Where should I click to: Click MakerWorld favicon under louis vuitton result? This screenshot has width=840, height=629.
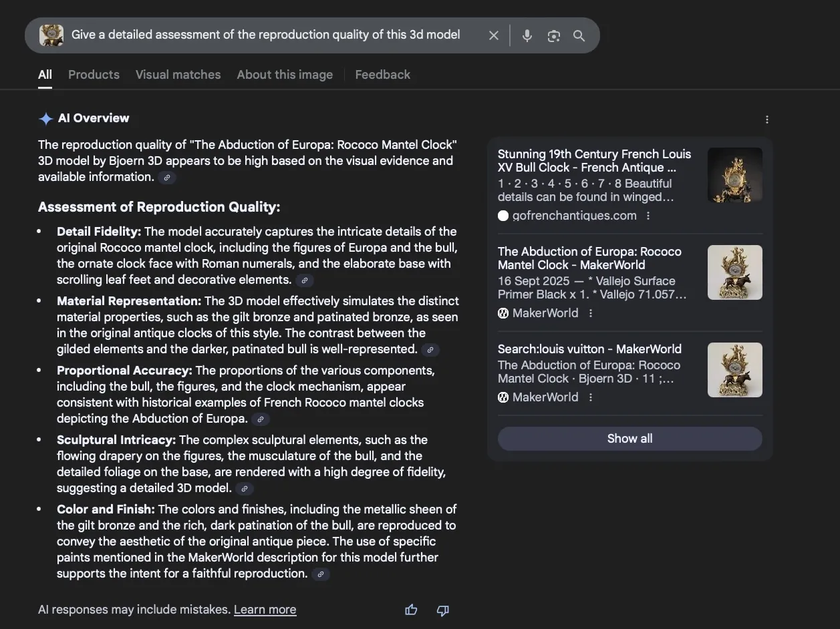503,397
